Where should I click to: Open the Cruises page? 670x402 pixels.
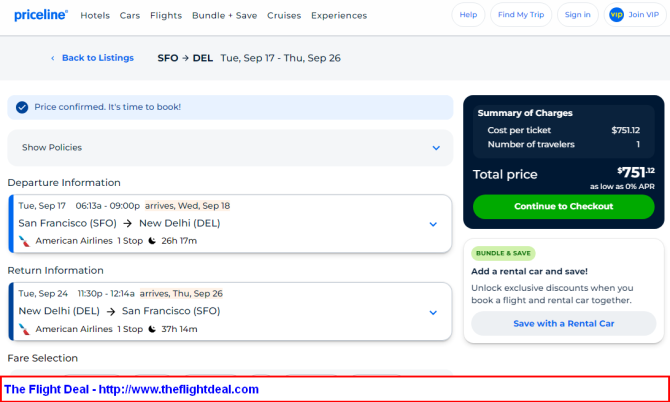284,15
